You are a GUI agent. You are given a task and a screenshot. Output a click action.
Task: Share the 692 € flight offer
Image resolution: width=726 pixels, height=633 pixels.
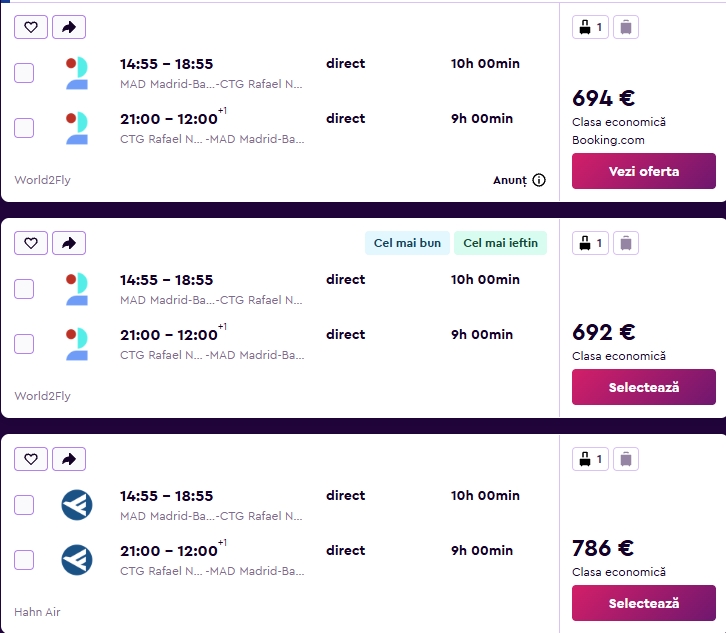[x=69, y=243]
